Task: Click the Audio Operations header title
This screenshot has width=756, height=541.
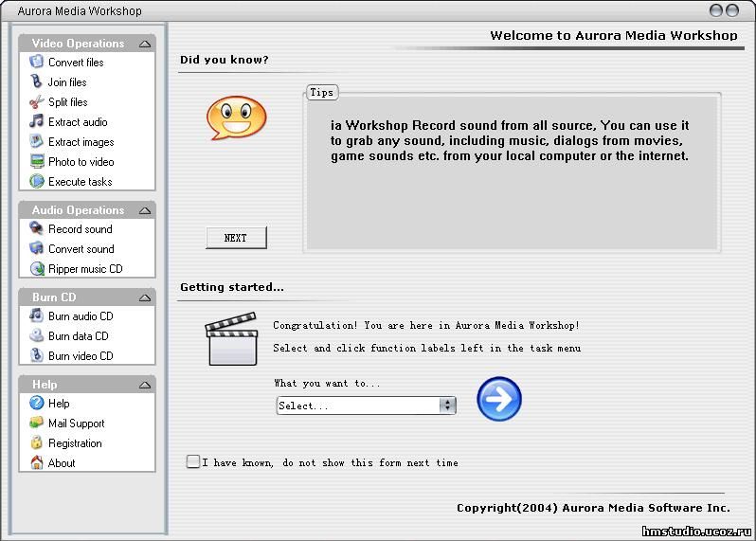Action: coord(78,210)
